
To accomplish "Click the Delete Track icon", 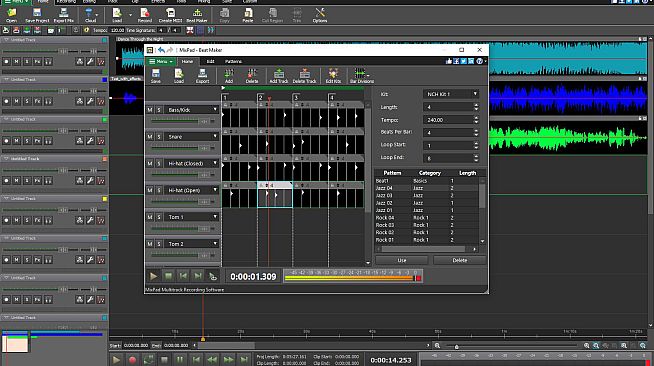I will tap(304, 76).
